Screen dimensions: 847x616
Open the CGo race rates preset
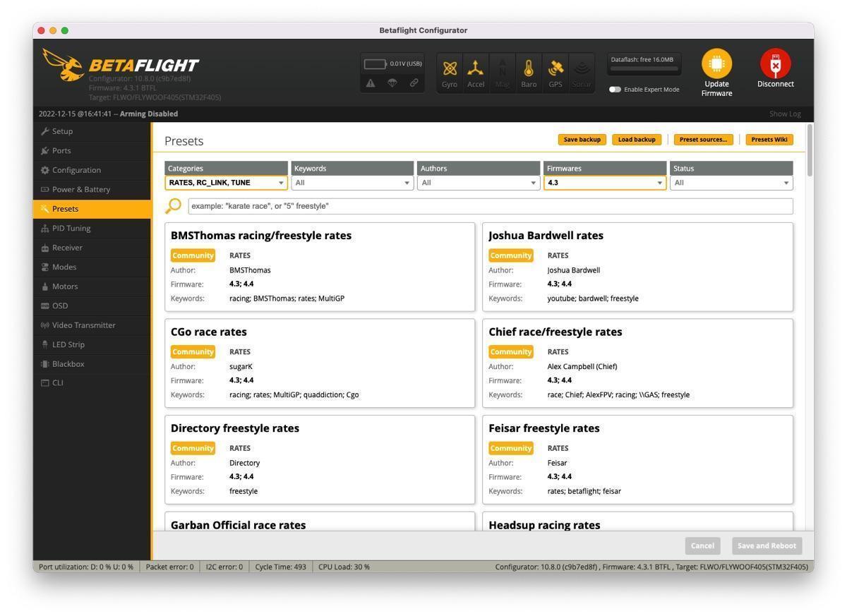(320, 363)
